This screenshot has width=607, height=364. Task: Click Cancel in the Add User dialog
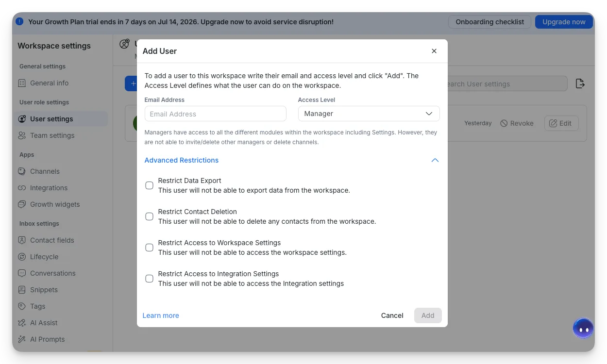click(x=392, y=315)
